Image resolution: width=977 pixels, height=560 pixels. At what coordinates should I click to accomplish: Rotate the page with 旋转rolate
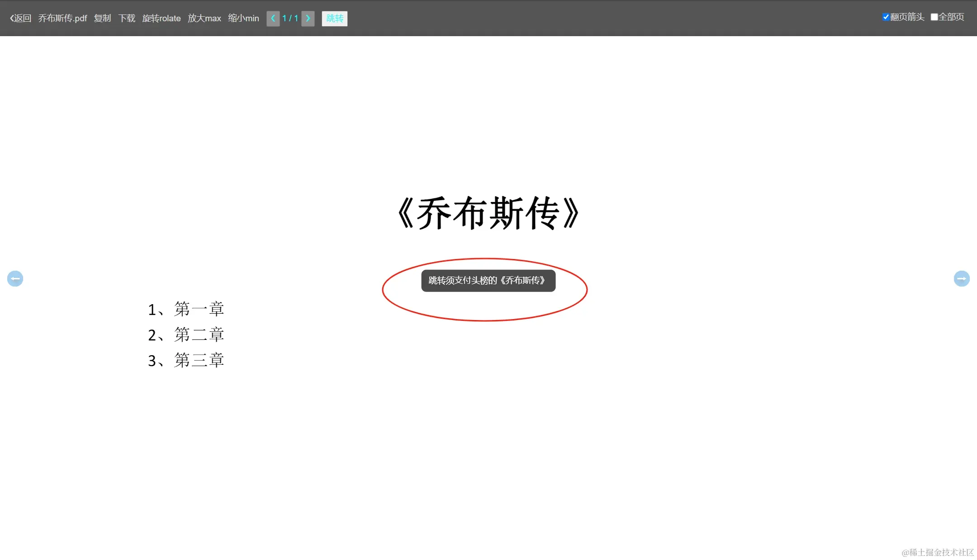pos(161,19)
